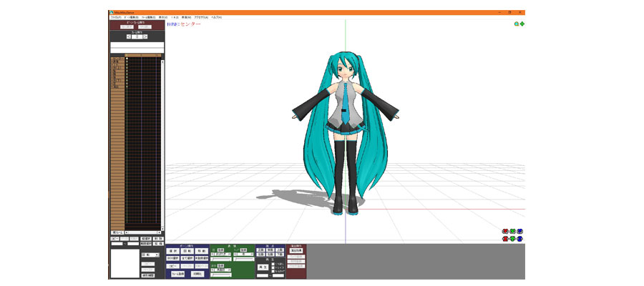The height and width of the screenshot is (286, 644).
Task: Click the range start frame input field
Action: tap(117, 243)
